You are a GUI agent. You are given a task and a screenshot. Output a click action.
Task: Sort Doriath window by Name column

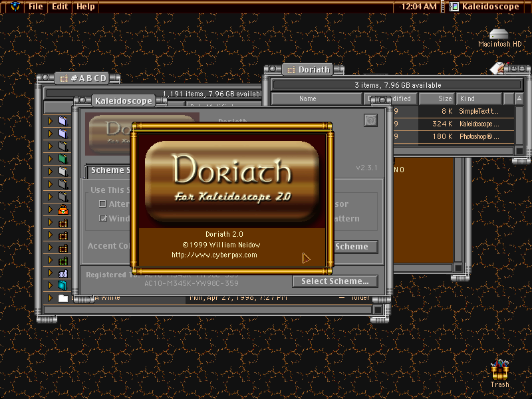pyautogui.click(x=317, y=98)
